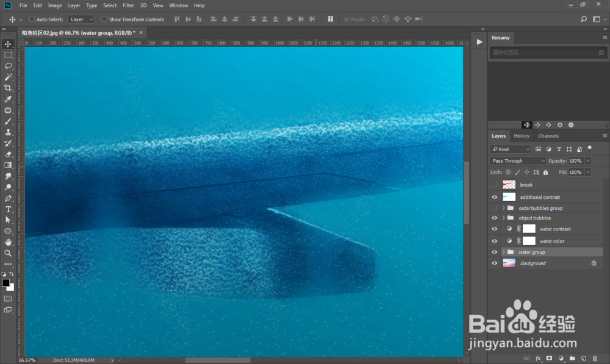Open the Kind filter dropdown
The image size is (610, 364).
click(x=511, y=149)
